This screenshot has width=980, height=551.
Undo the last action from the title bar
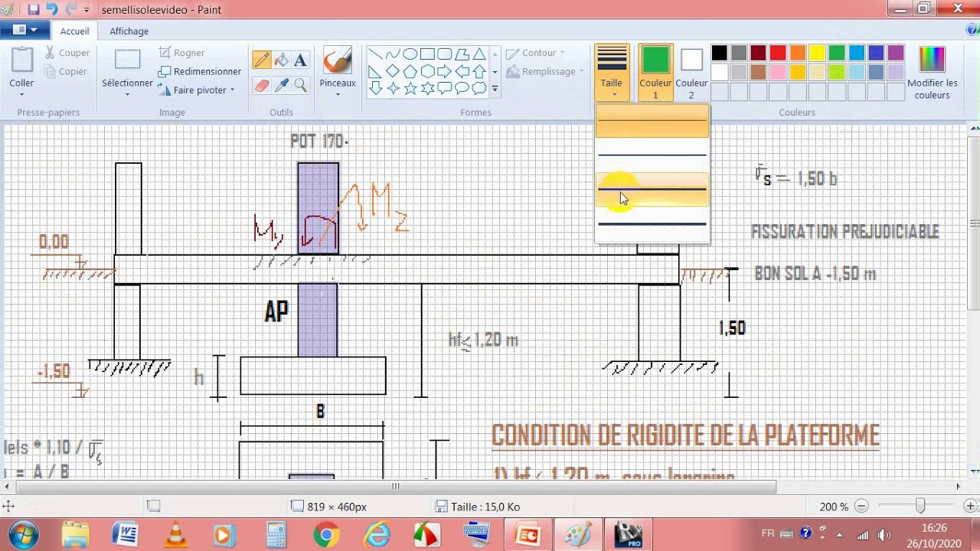click(x=52, y=9)
